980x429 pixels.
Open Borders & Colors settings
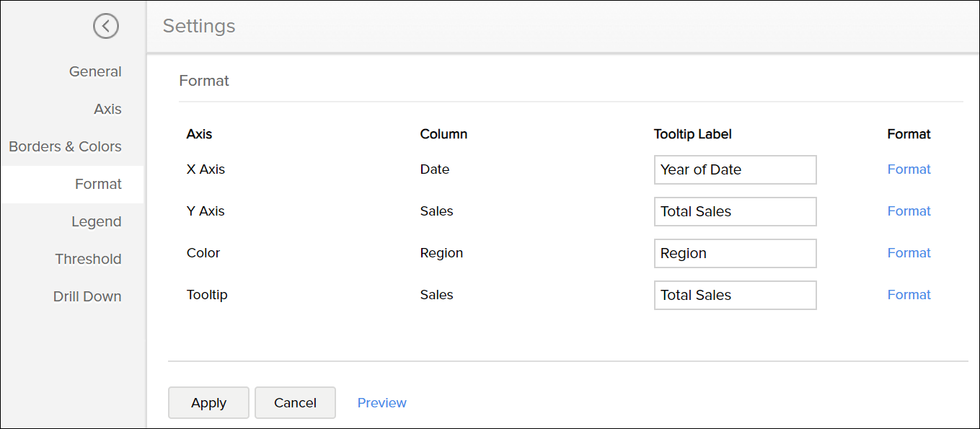tap(65, 146)
